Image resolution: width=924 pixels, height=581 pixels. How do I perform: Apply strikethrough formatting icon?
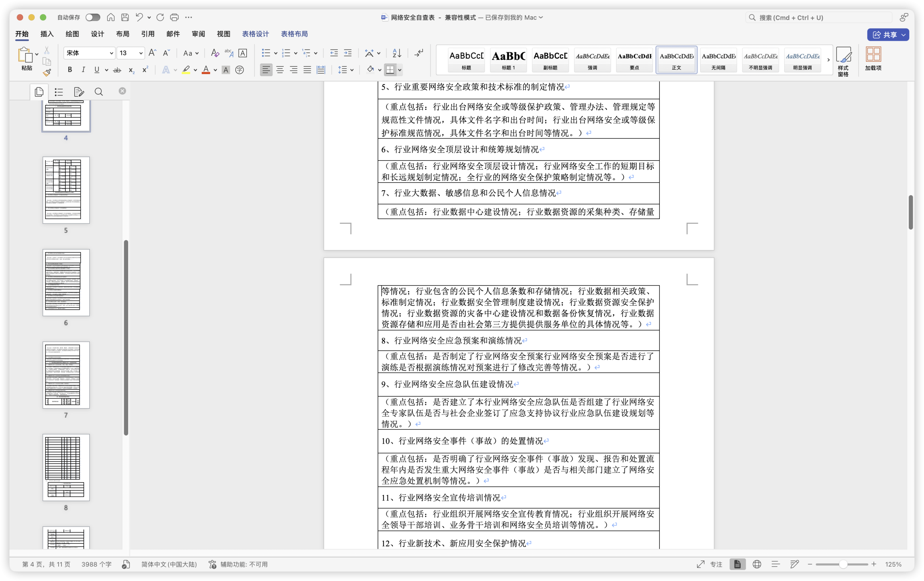pyautogui.click(x=117, y=70)
